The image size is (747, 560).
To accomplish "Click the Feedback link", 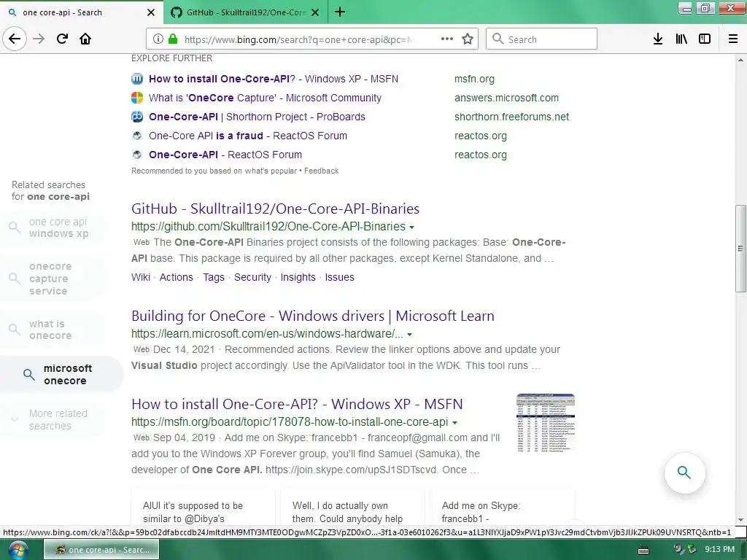I will (x=322, y=171).
